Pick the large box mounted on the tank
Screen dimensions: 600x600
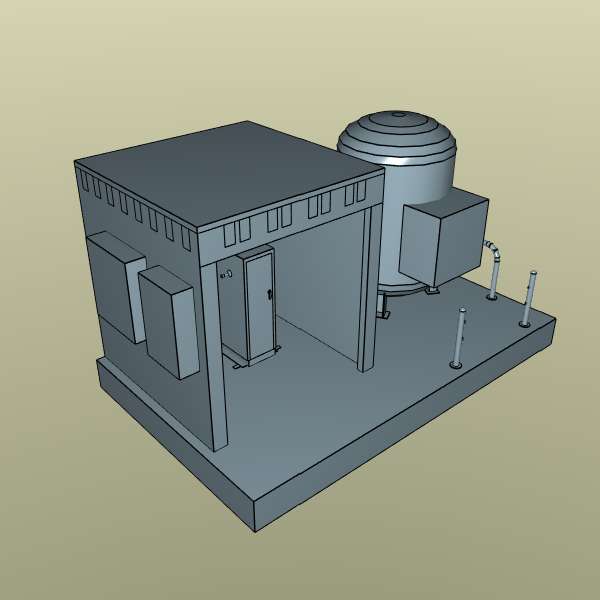(444, 237)
